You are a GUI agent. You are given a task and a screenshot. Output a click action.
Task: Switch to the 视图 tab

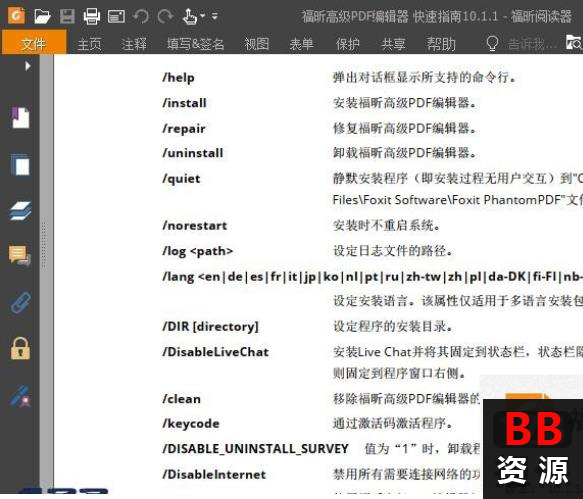coord(257,44)
